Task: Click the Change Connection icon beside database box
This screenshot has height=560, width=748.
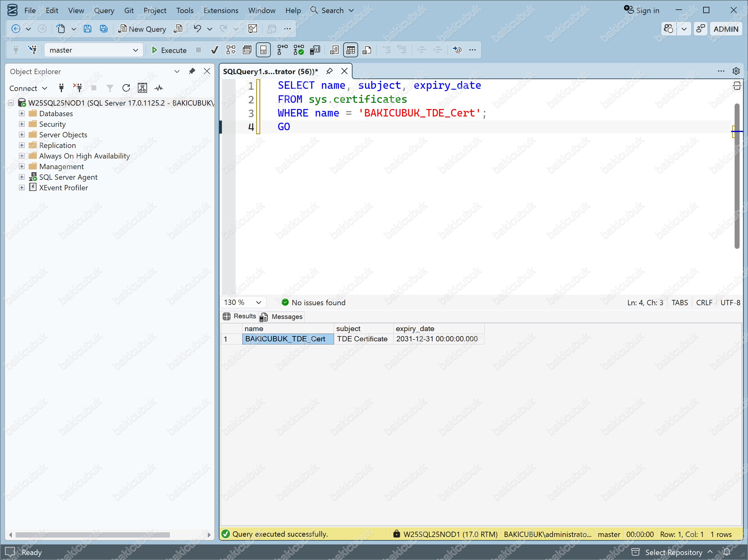Action: tap(32, 50)
